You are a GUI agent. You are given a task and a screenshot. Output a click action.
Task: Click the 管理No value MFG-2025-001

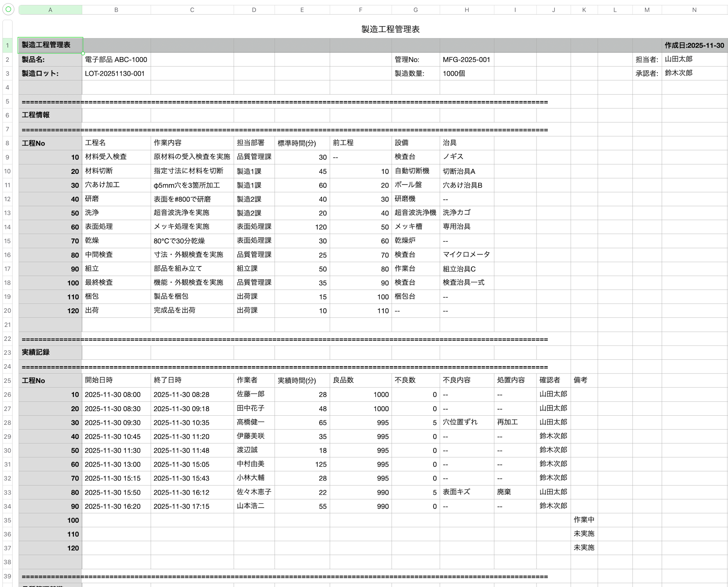(x=466, y=59)
